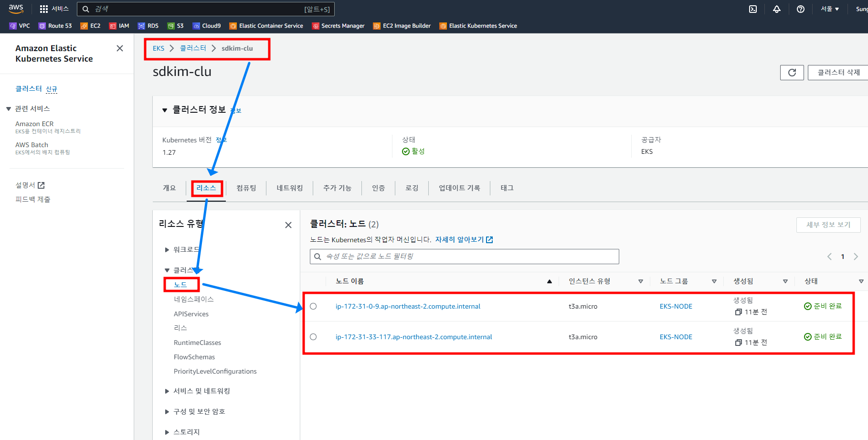Switch to the 개요 tab
Screen dimensions: 868x440
click(x=169, y=188)
